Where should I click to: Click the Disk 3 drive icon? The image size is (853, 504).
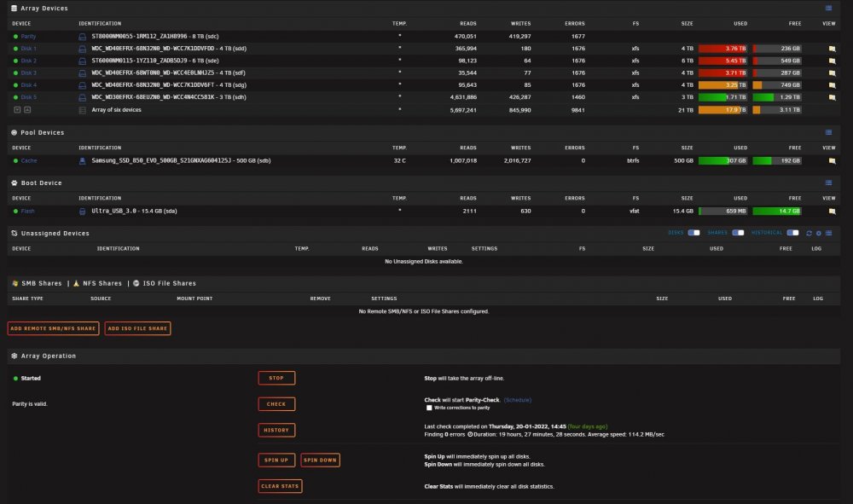click(82, 72)
